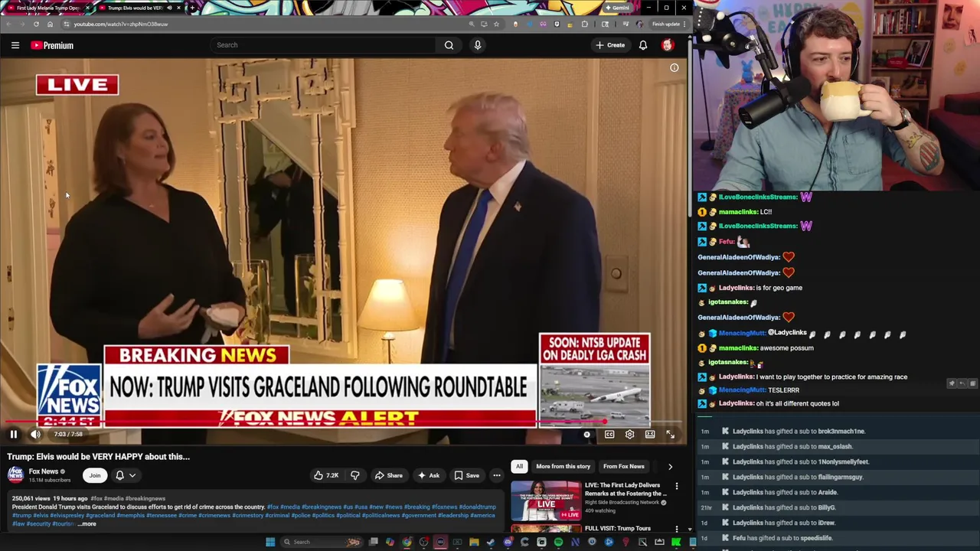Open more actions three-dot menu beside Save
This screenshot has width=980, height=551.
496,475
